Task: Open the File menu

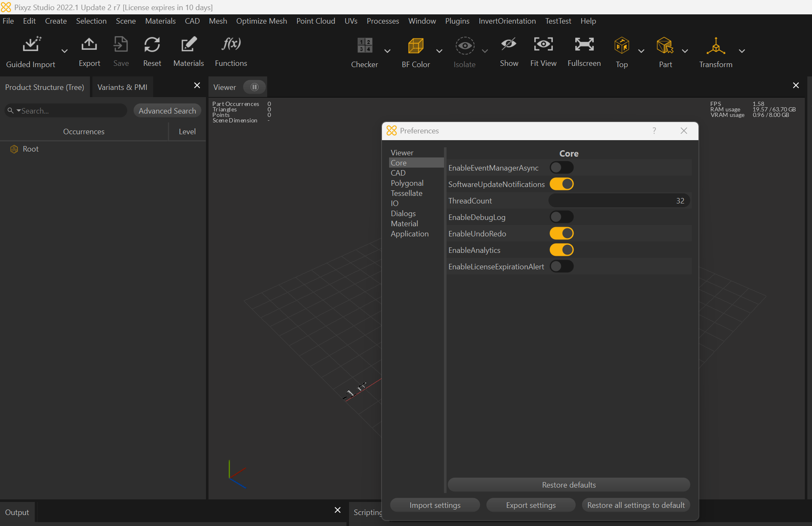Action: tap(8, 21)
